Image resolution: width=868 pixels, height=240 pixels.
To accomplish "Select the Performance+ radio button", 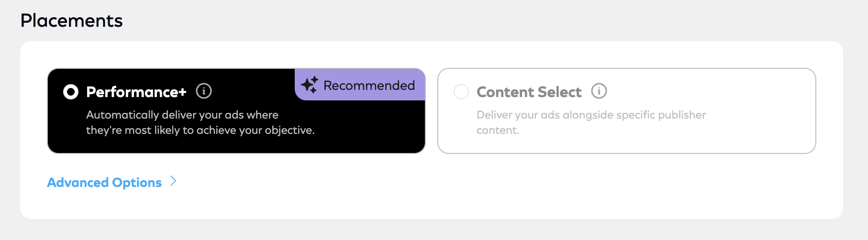I will coord(71,92).
